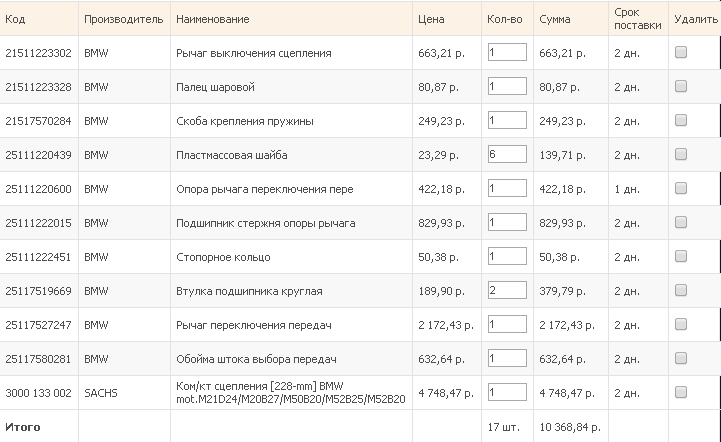Check delete box for Опора рычага row
Screen dimensions: 721x442
[681, 189]
